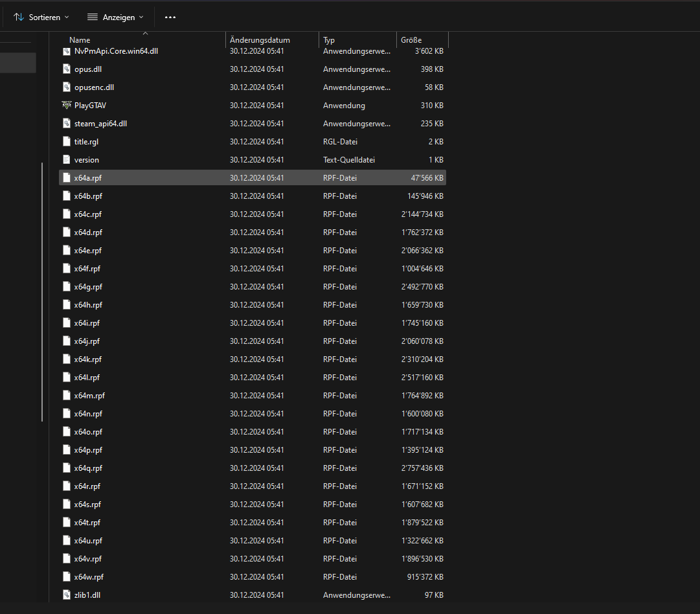Select the opusenc.dll file icon

click(66, 87)
